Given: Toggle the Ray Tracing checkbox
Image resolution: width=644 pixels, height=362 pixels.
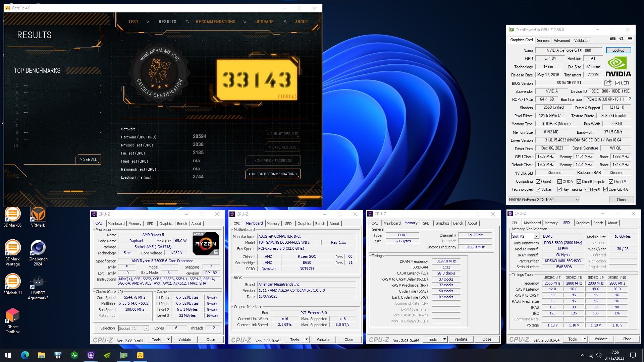Looking at the screenshot, I should point(559,189).
